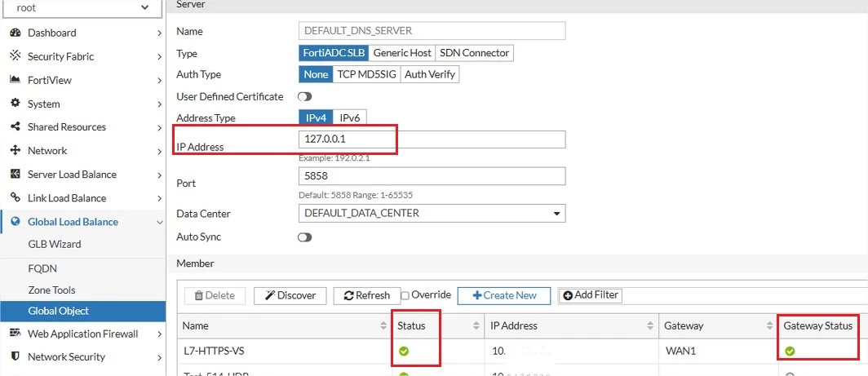Click green status icon for L7-HTTPS-VS
The height and width of the screenshot is (376, 868).
tap(404, 351)
